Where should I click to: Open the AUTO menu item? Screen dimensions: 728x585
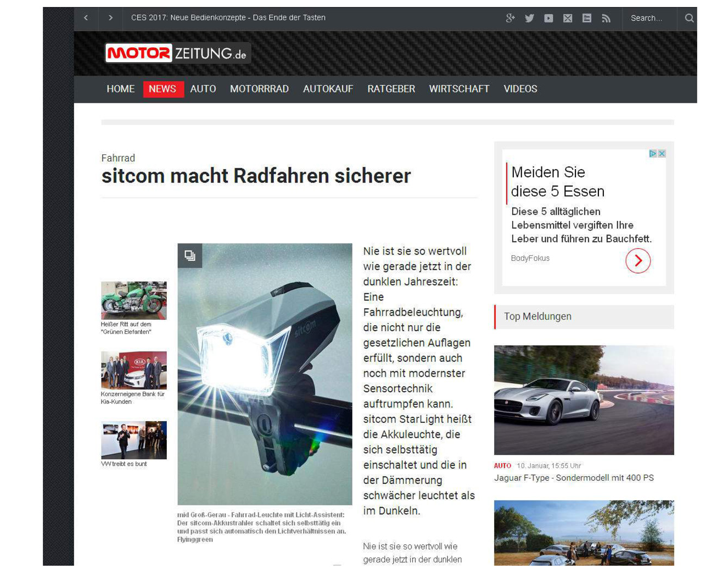pyautogui.click(x=203, y=89)
